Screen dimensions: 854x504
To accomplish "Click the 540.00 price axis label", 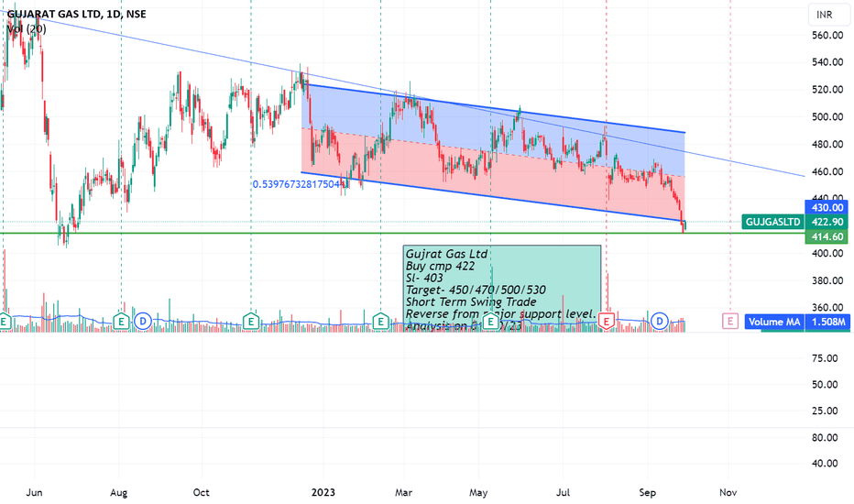I will tap(827, 62).
